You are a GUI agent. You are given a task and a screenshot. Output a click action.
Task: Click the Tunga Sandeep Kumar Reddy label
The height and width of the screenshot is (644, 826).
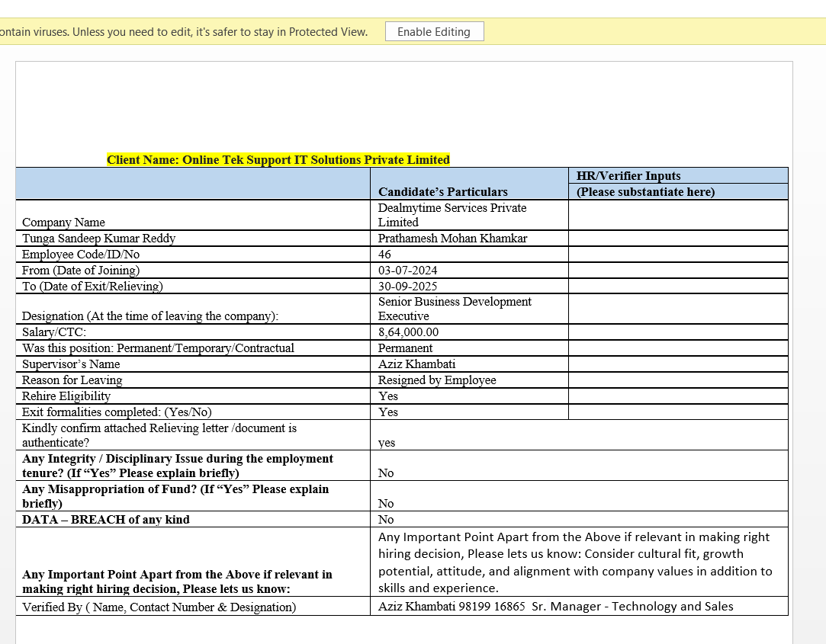click(98, 239)
